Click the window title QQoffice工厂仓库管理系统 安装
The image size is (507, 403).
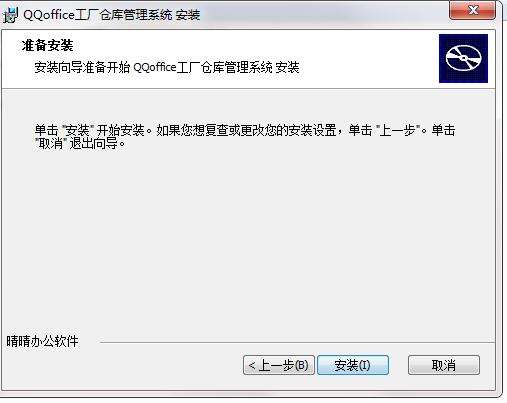(111, 15)
